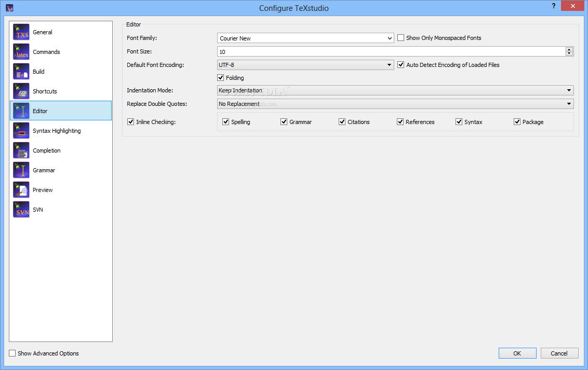The width and height of the screenshot is (588, 370).
Task: Increase font size with up arrow
Action: 569,49
